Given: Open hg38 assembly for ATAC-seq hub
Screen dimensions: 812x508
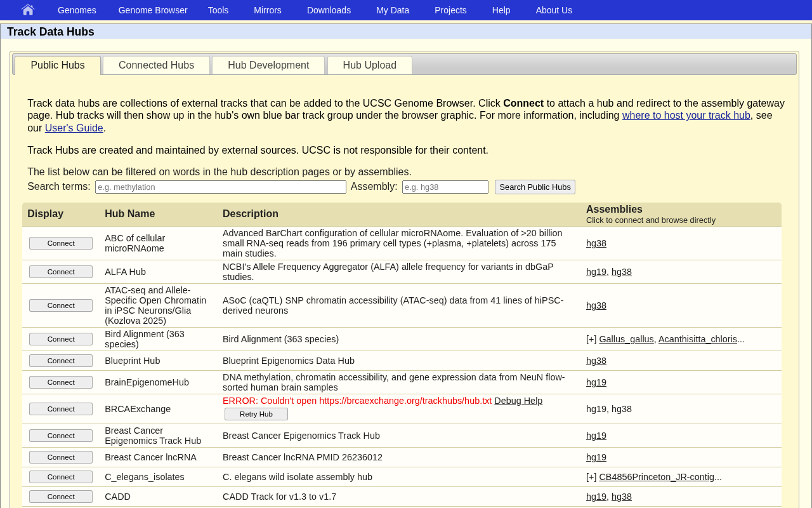Looking at the screenshot, I should (596, 305).
